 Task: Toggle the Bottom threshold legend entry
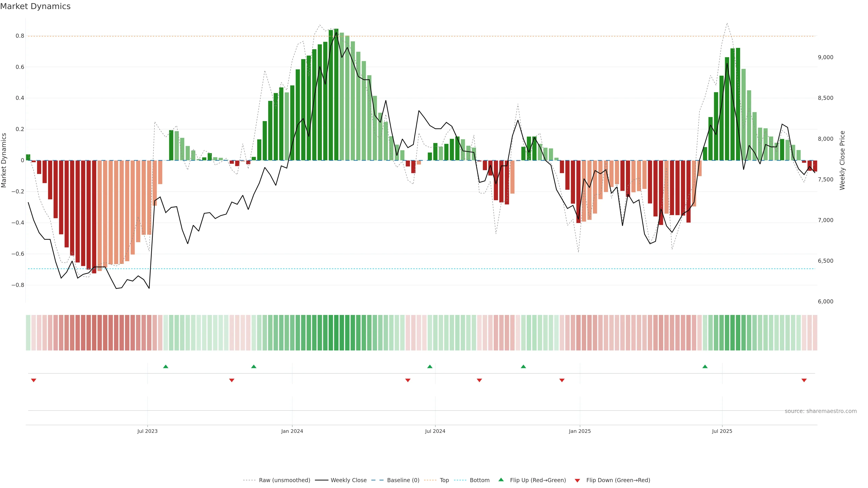coord(479,480)
